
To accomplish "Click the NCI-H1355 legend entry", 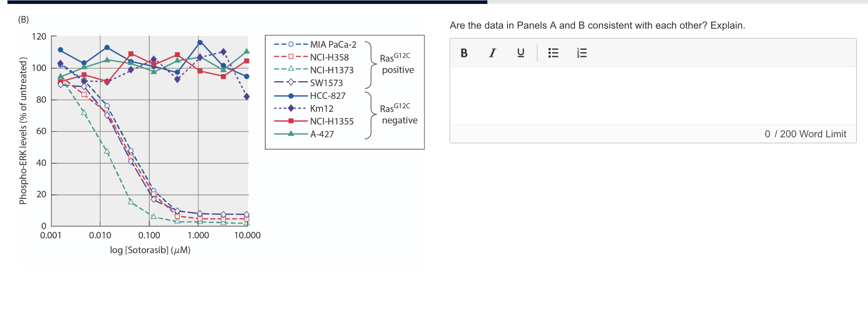I will (314, 121).
